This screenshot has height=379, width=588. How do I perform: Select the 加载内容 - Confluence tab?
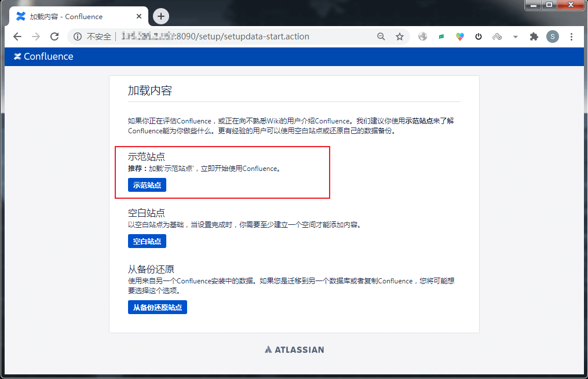(79, 16)
